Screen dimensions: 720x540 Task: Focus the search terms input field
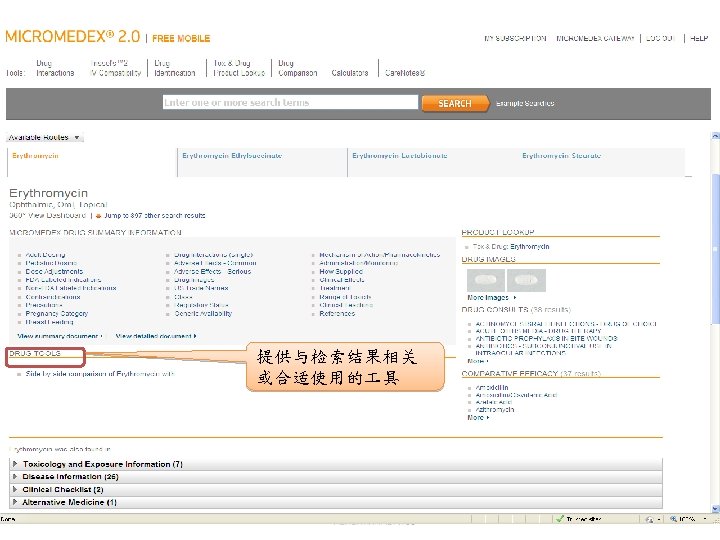pyautogui.click(x=290, y=102)
